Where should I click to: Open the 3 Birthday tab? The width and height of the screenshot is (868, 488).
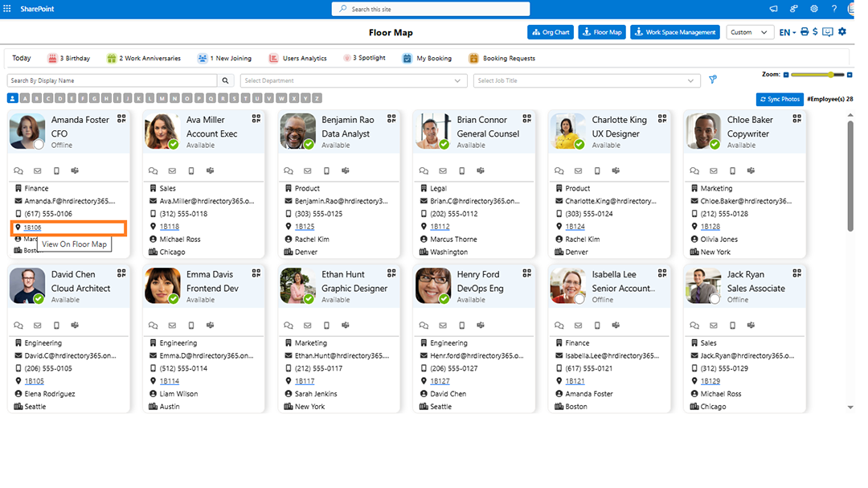click(x=69, y=59)
